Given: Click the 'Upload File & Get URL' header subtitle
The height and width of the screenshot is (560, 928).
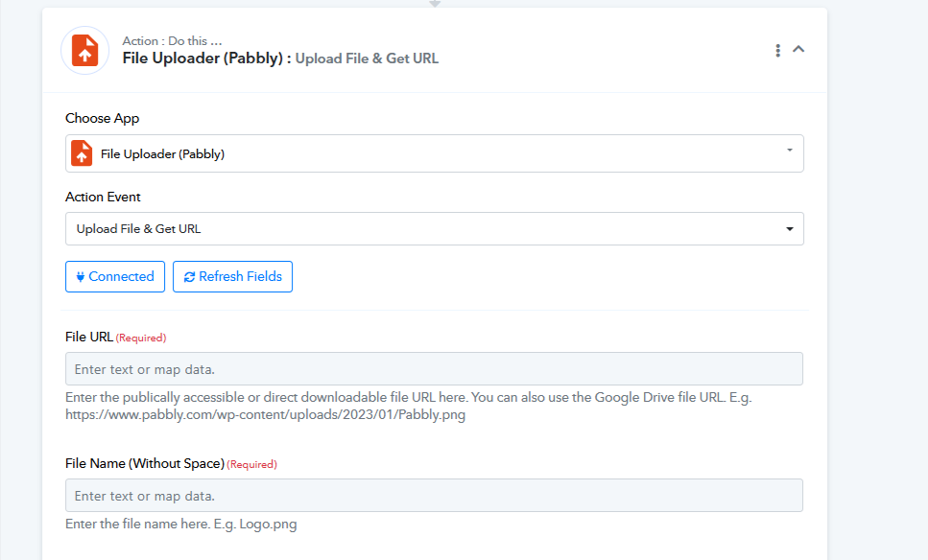Looking at the screenshot, I should tap(367, 58).
